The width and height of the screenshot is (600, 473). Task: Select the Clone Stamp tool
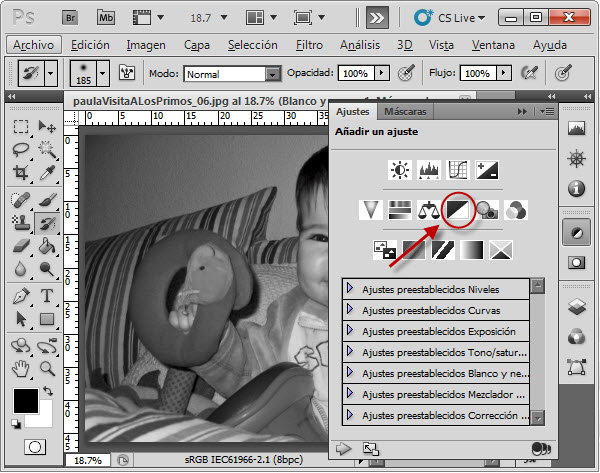[21, 222]
